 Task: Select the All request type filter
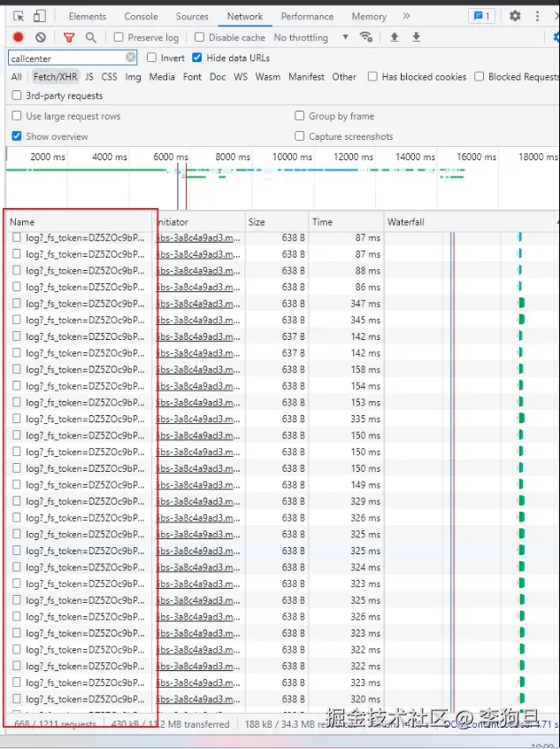coord(16,77)
